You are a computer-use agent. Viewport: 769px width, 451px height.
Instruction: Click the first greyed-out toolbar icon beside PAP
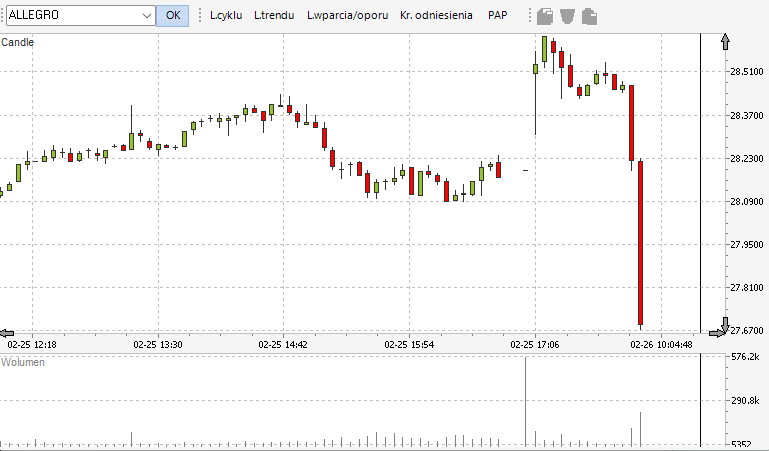click(x=545, y=16)
